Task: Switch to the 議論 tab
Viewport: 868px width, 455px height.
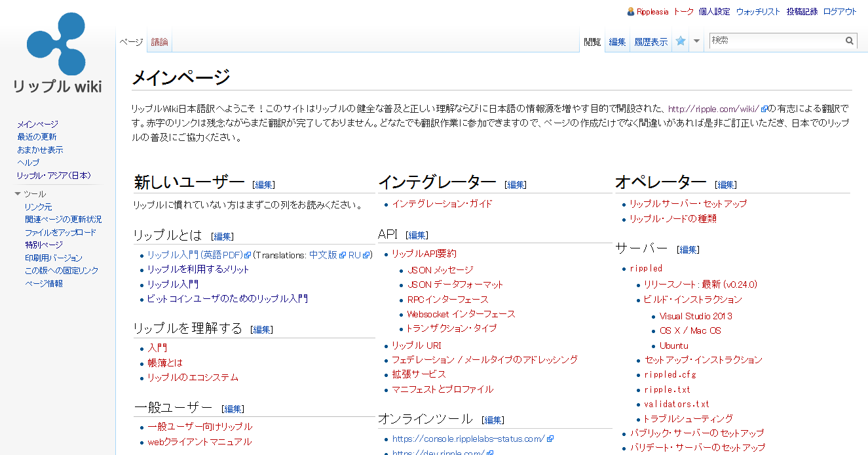Action: [x=160, y=42]
